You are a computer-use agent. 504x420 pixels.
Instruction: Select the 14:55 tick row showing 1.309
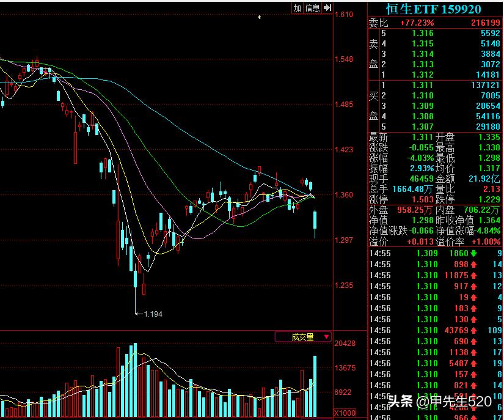point(403,254)
